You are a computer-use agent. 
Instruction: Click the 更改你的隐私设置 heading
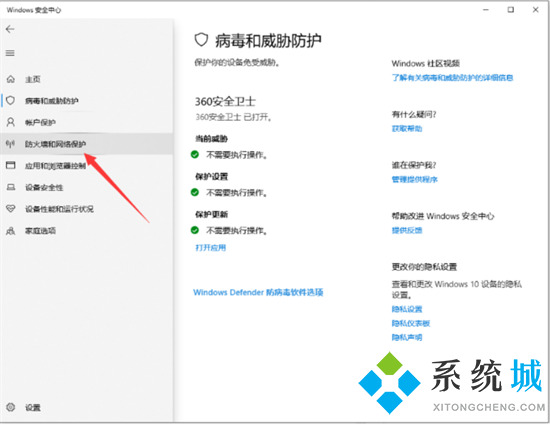tap(424, 267)
